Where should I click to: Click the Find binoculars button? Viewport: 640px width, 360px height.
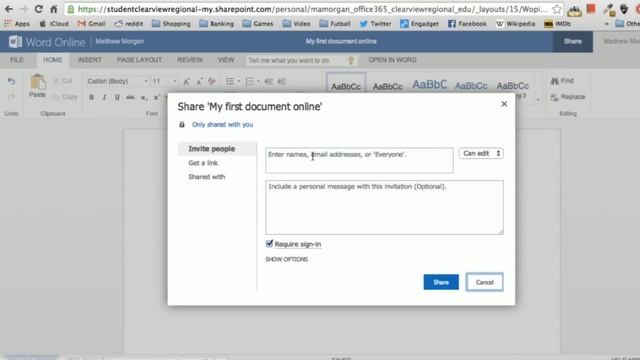562,81
